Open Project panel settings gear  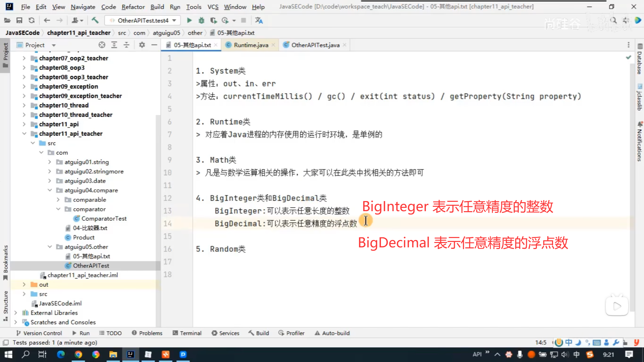tap(142, 45)
